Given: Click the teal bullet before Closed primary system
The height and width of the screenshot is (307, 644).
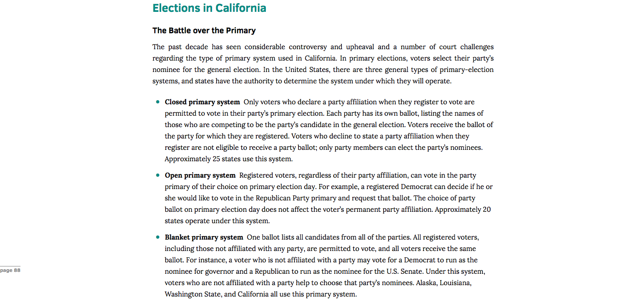Looking at the screenshot, I should 158,102.
